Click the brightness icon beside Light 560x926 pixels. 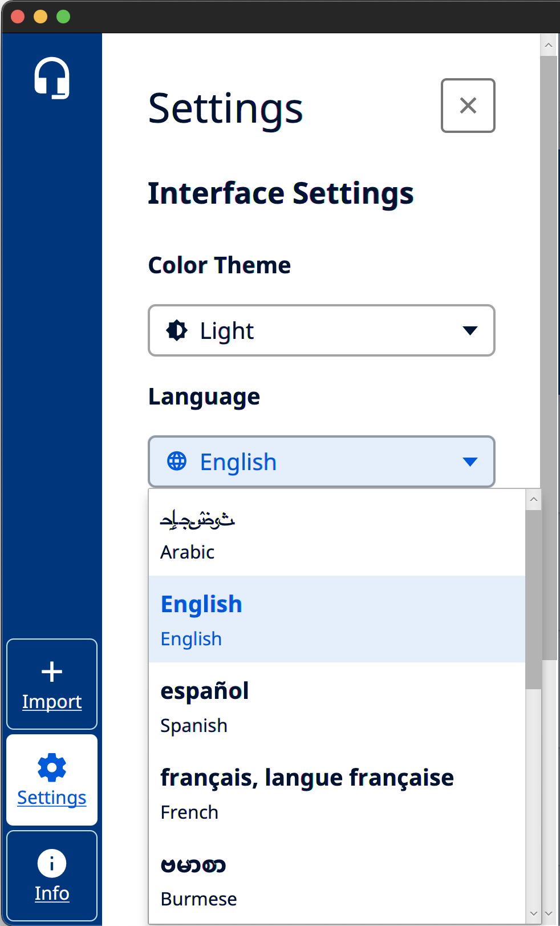click(x=177, y=330)
